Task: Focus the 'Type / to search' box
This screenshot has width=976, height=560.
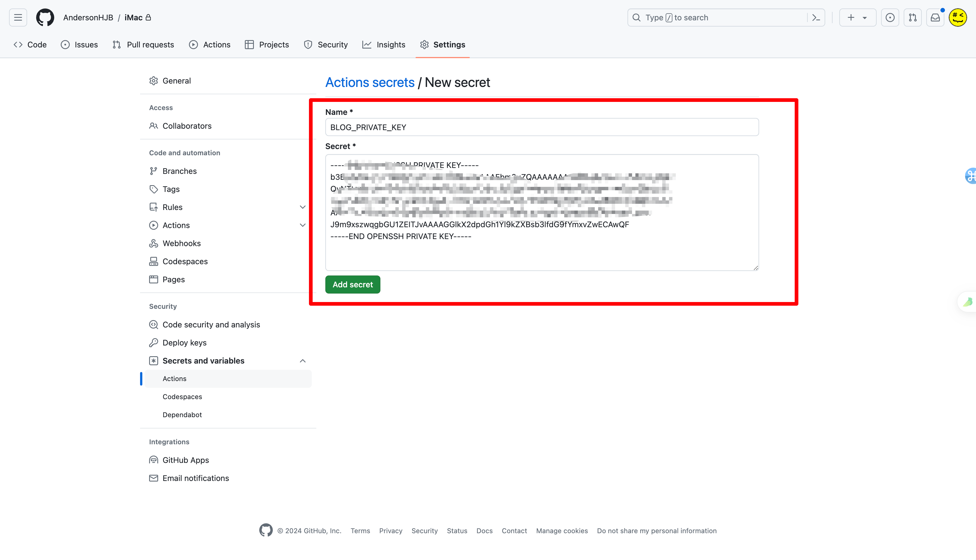Action: tap(726, 18)
